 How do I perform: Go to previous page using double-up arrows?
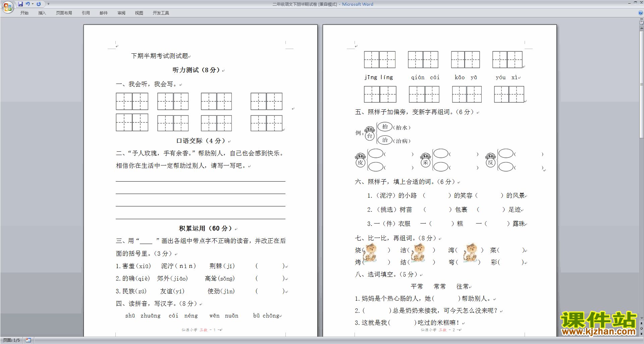pos(641,323)
